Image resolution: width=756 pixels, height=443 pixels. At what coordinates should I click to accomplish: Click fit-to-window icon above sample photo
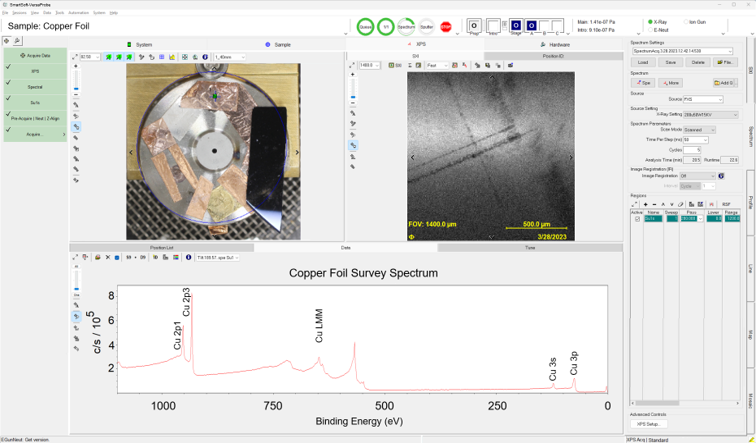point(75,57)
